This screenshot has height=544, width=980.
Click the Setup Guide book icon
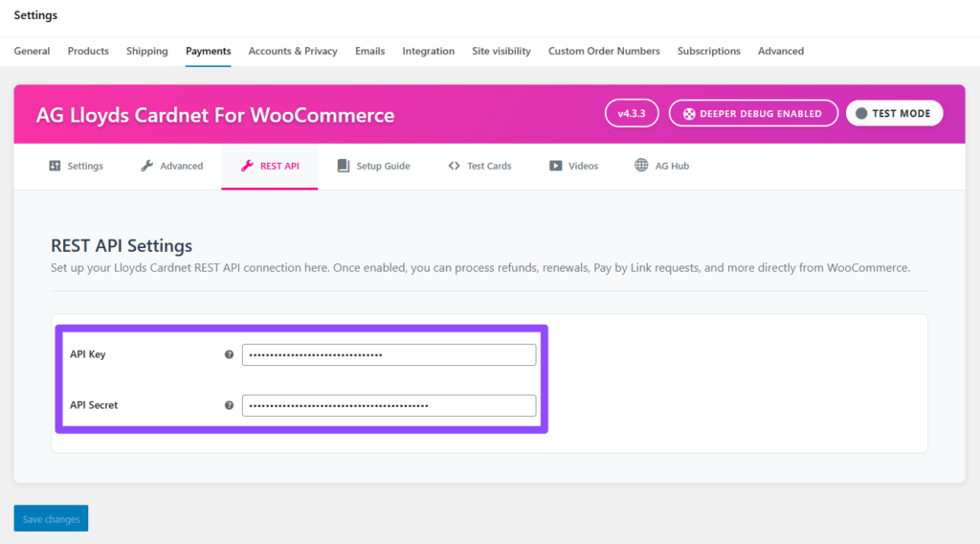(x=344, y=166)
